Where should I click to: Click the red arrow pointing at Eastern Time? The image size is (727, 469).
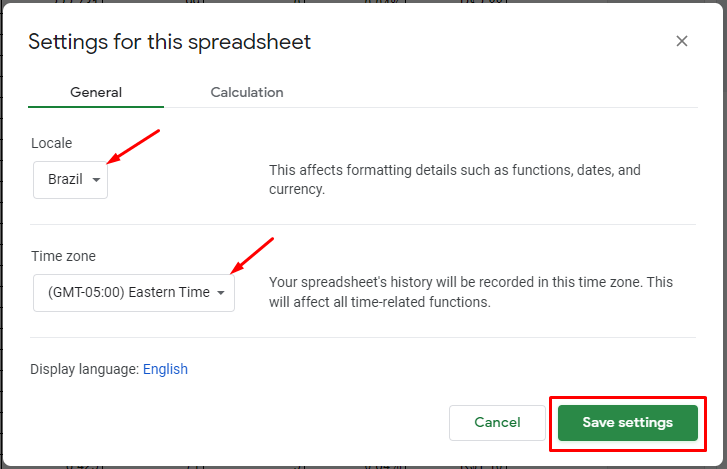[252, 255]
